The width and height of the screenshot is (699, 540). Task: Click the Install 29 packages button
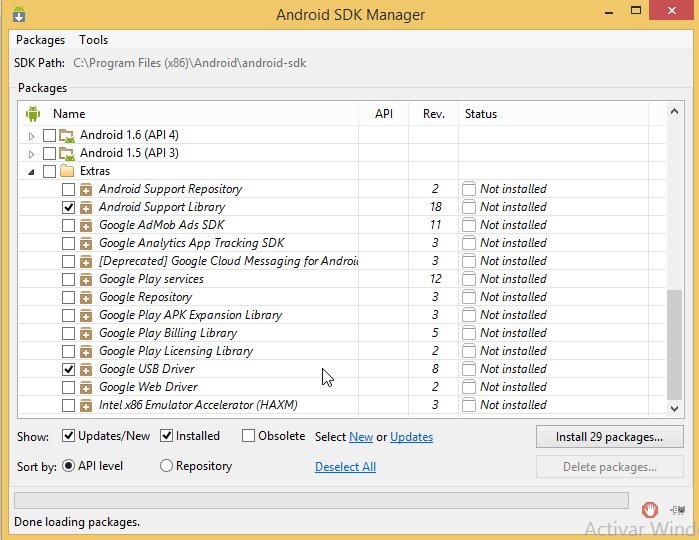(x=609, y=437)
